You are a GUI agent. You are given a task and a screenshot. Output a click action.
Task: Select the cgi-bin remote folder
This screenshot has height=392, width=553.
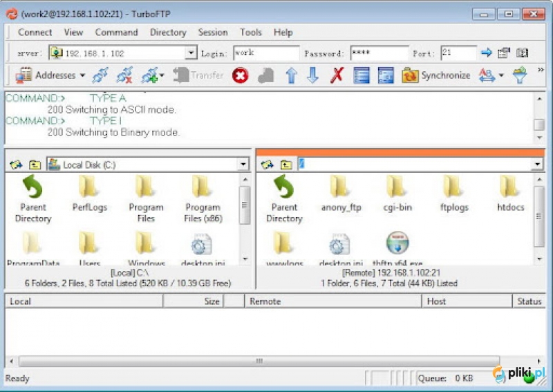click(x=397, y=194)
